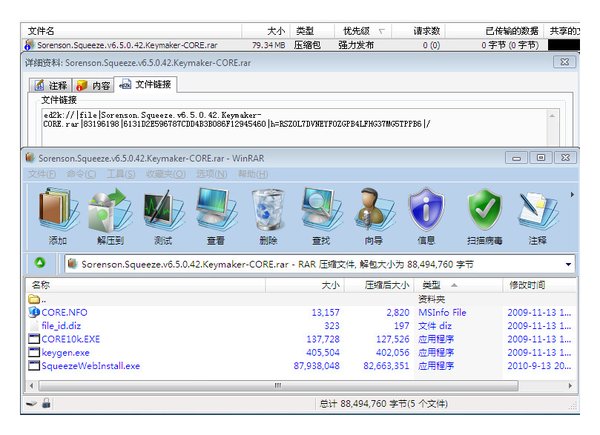Viewport: 600px width, 435px height.
Task: Click inside the ed2k file link box
Action: coord(294,127)
